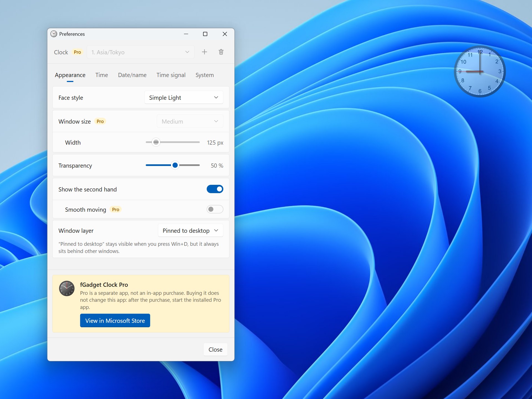
Task: Switch to the Date/name tab
Action: [132, 75]
